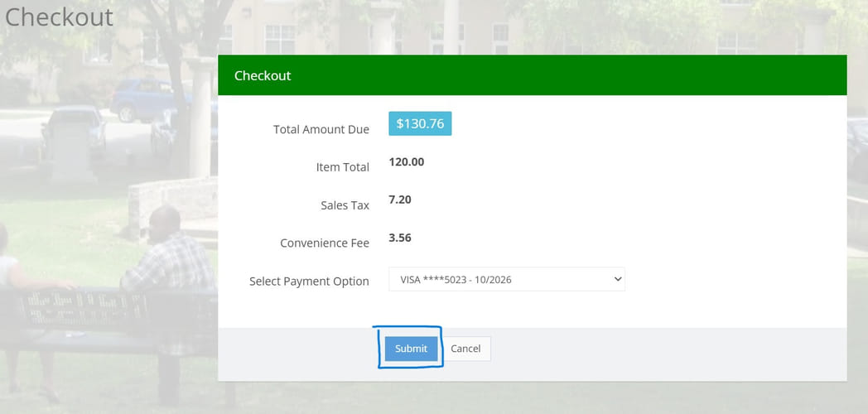Click the Sales Tax label
Viewport: 868px width, 414px height.
(345, 205)
